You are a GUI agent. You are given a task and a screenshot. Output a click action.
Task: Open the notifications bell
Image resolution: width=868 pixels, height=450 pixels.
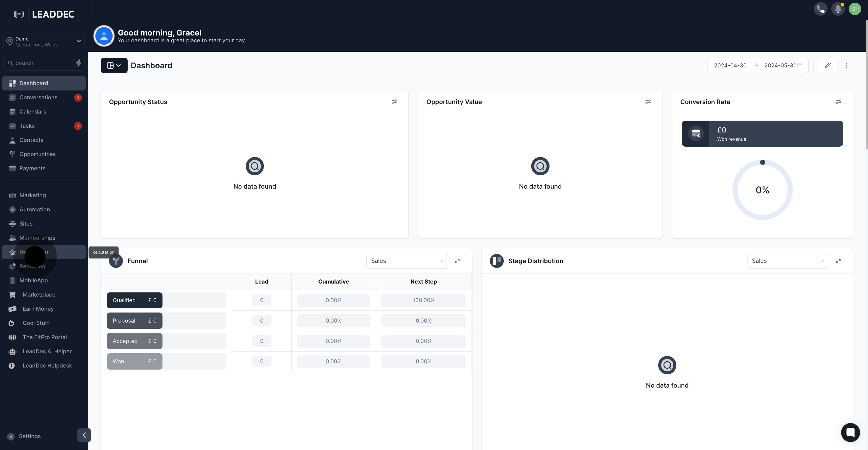[x=838, y=9]
